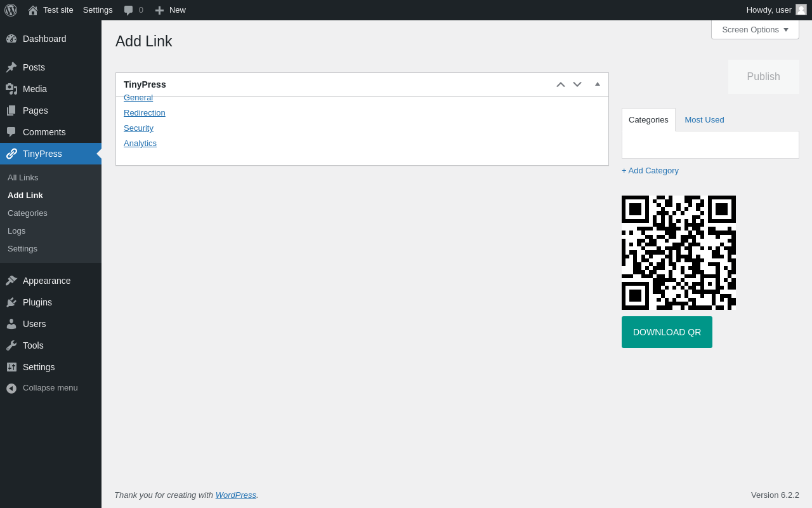The width and height of the screenshot is (812, 508).
Task: Open the General section link
Action: (138, 98)
